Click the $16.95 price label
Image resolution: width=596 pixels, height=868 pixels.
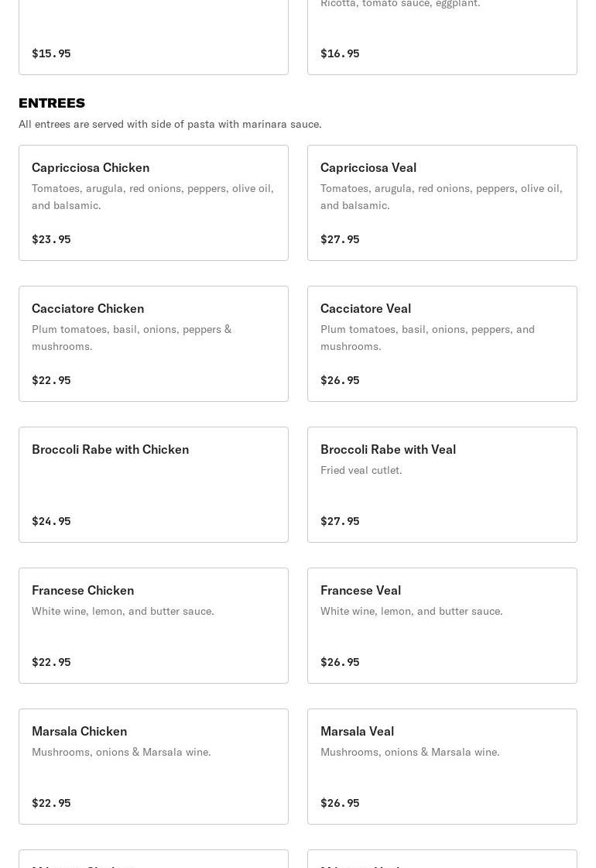[x=340, y=53]
